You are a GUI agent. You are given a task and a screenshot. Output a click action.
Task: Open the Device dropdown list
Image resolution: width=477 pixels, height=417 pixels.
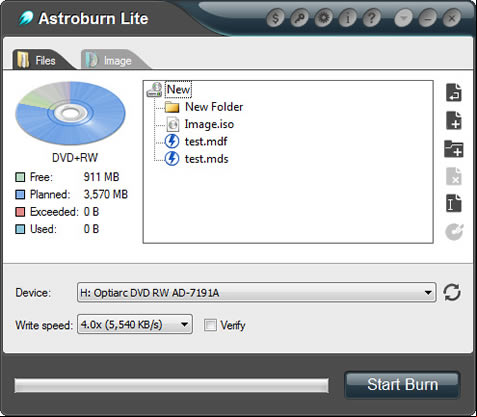256,292
